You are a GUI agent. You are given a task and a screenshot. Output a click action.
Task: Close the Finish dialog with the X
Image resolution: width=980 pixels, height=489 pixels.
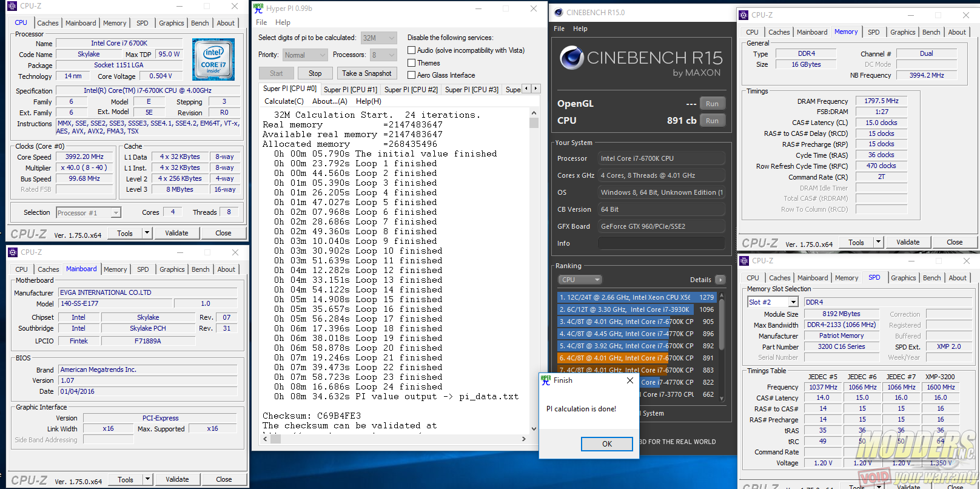(x=630, y=380)
